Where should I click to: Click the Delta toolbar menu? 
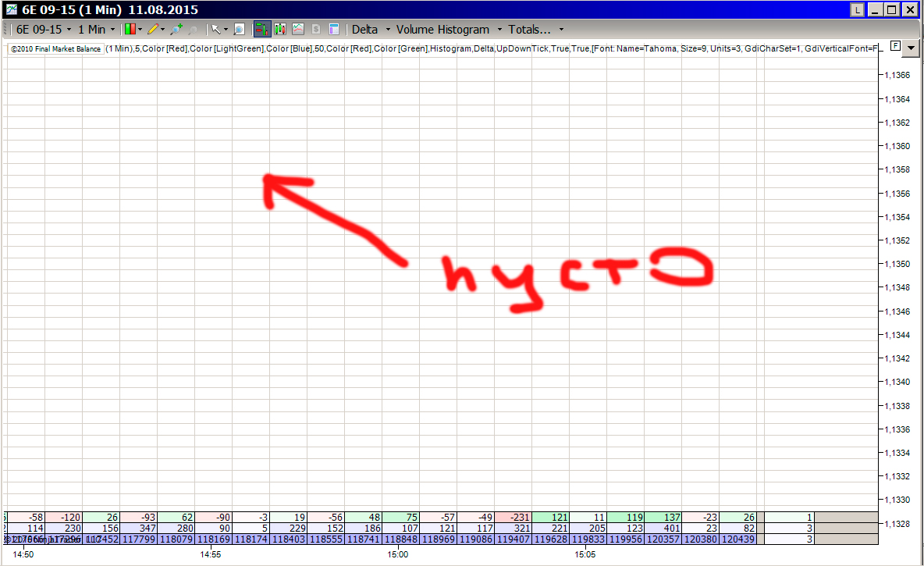coord(364,30)
